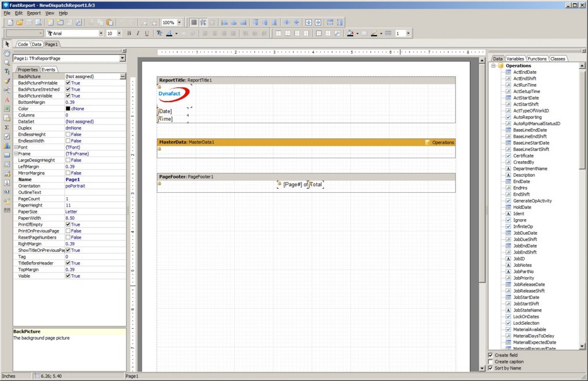Click the Paste clipboard icon
The height and width of the screenshot is (381, 588).
pyautogui.click(x=110, y=22)
